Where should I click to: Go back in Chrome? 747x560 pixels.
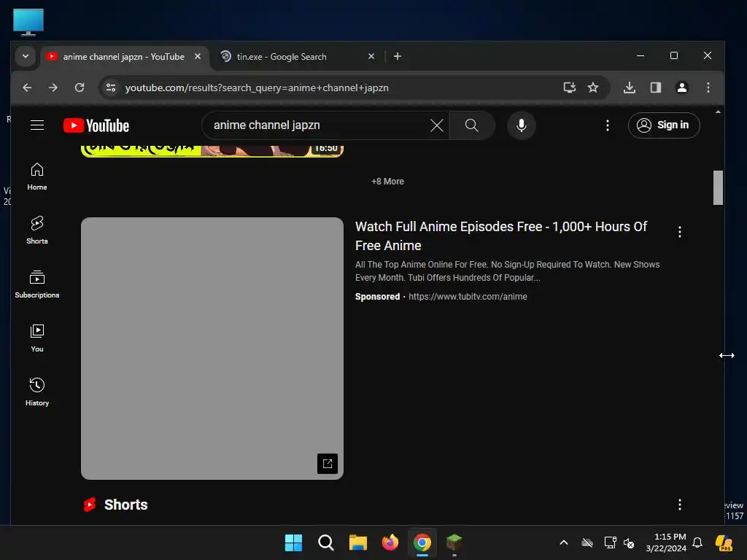point(27,87)
